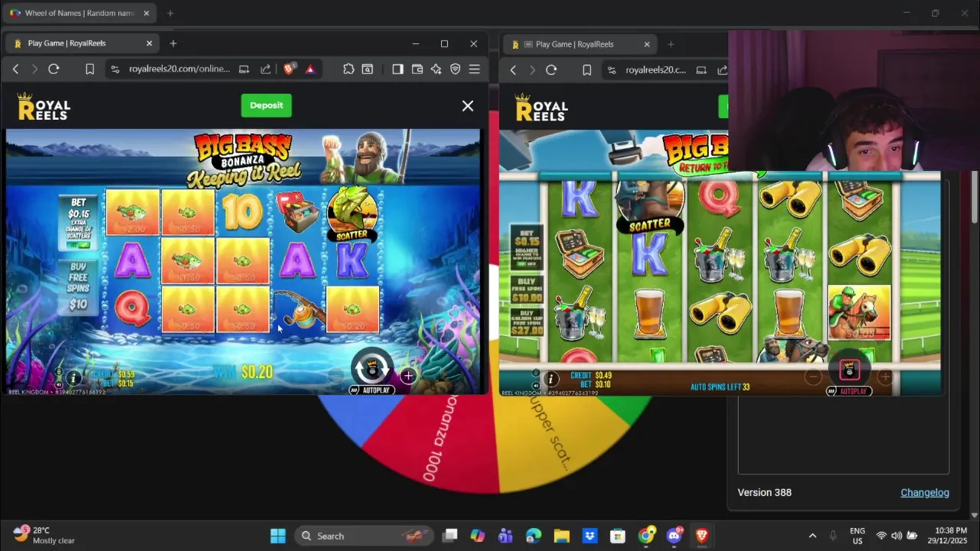Spin the reels in the left Big Bass game
Viewport: 980px width, 551px height.
[372, 368]
